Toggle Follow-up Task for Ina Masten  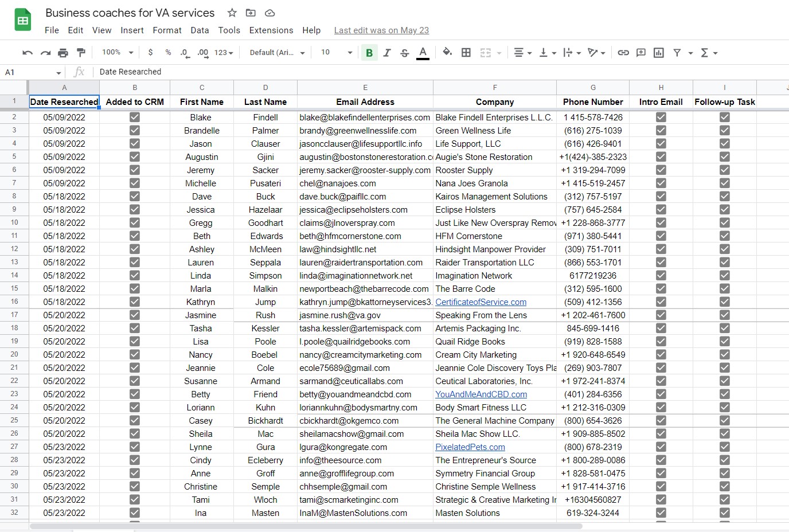tap(725, 513)
